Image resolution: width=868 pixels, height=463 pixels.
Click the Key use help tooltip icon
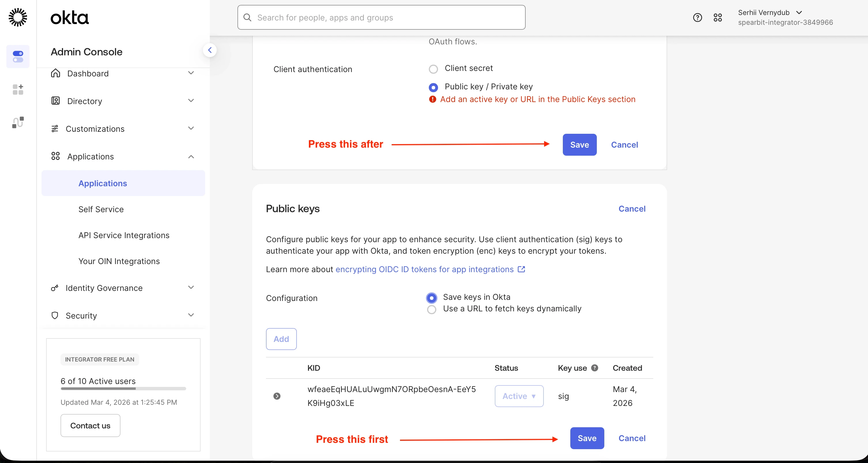595,368
